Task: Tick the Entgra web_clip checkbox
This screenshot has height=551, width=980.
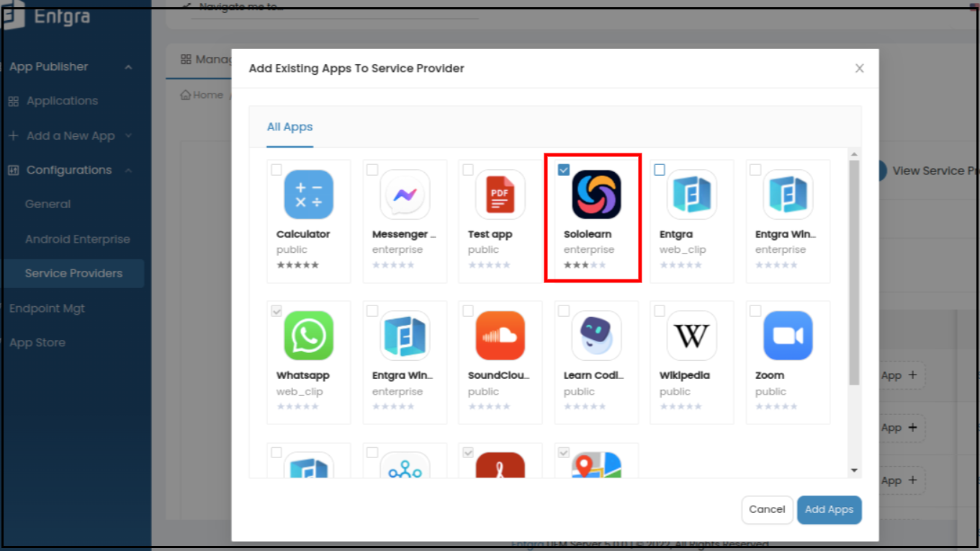Action: click(660, 170)
